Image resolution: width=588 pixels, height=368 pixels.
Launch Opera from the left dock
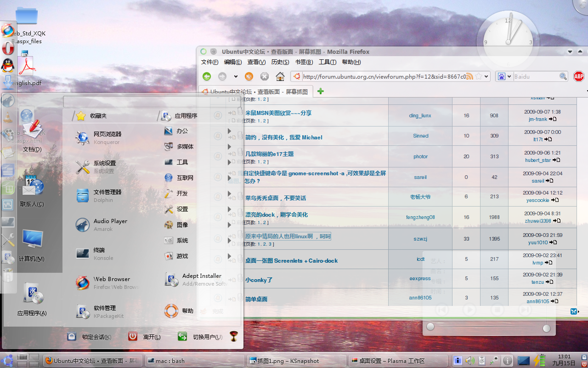8,48
